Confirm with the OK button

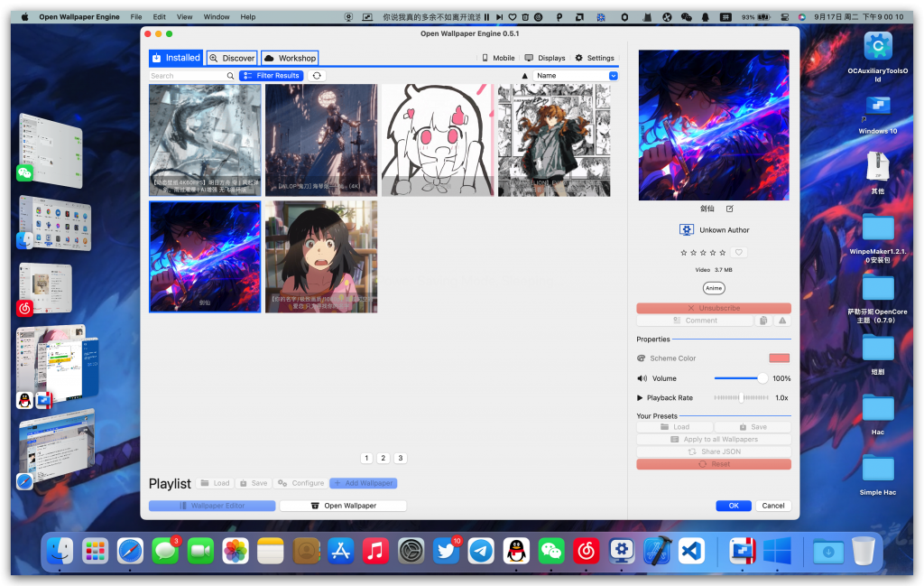tap(734, 506)
